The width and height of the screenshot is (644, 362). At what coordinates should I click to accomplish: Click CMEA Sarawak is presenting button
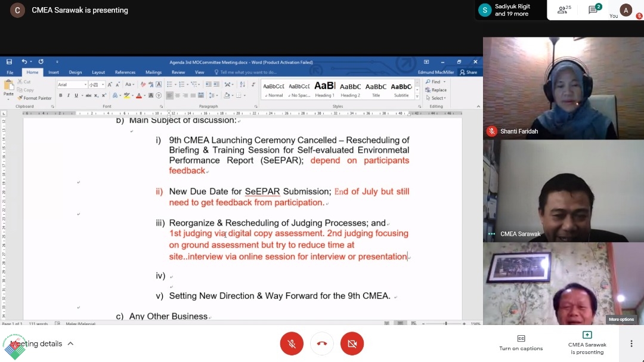pos(587,343)
